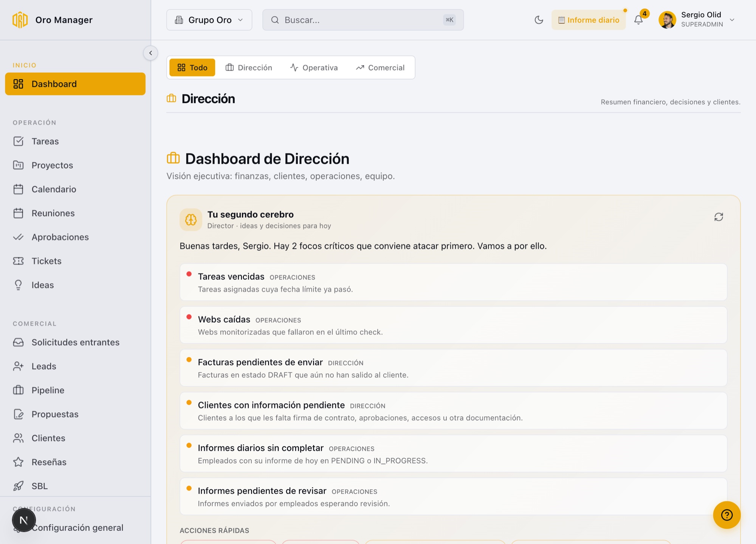This screenshot has height=544, width=756.
Task: Click the Informe diario button
Action: click(589, 20)
